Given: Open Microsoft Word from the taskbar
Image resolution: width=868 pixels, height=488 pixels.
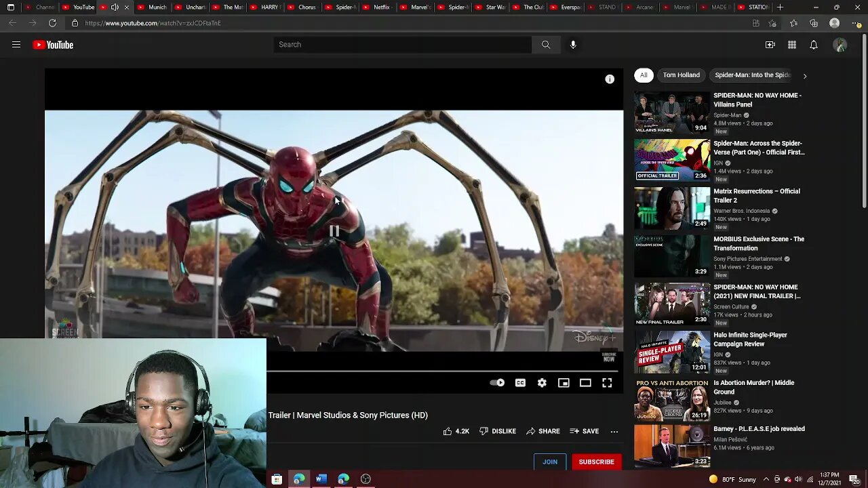Looking at the screenshot, I should [x=321, y=479].
